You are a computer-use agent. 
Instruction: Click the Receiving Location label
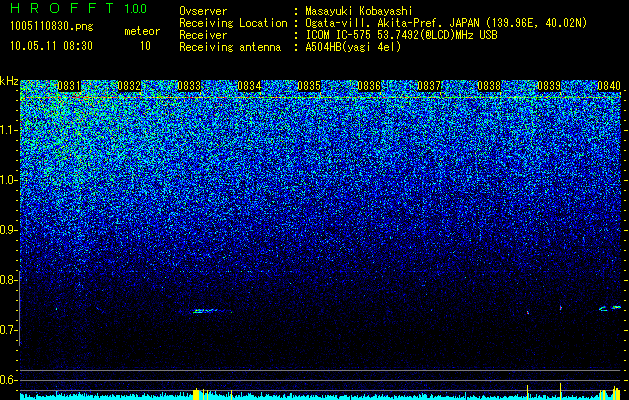click(233, 23)
